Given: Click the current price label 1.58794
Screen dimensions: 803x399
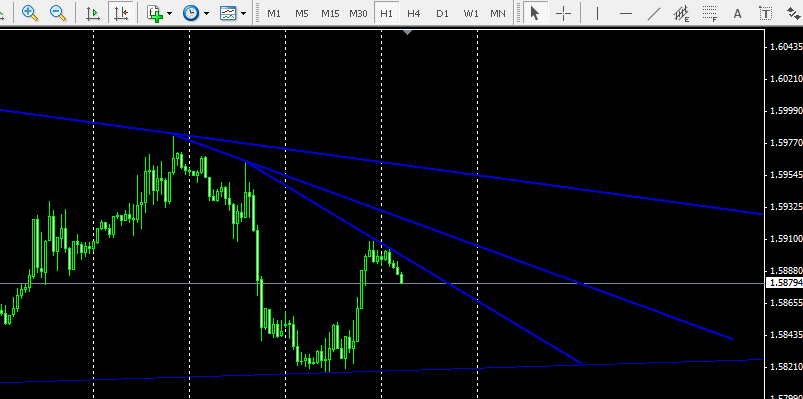Looking at the screenshot, I should tap(784, 283).
